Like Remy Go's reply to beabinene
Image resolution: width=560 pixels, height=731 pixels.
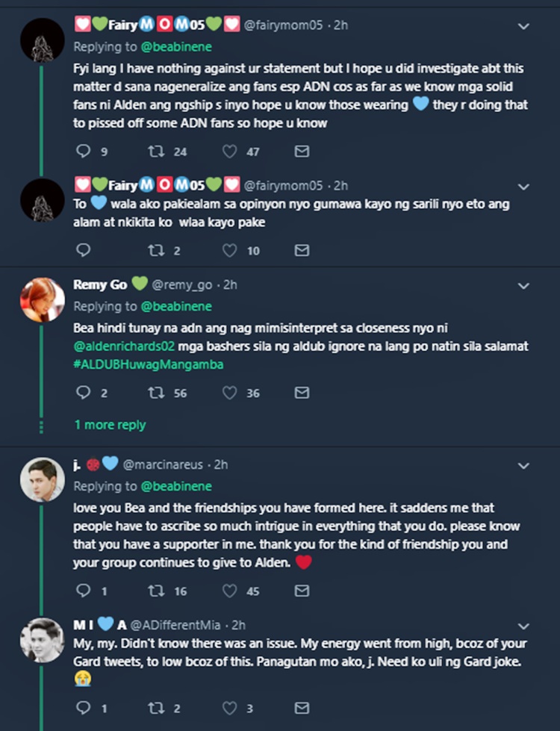(231, 393)
